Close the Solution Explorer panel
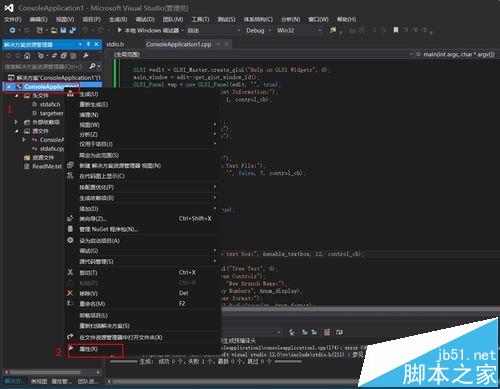 click(96, 44)
